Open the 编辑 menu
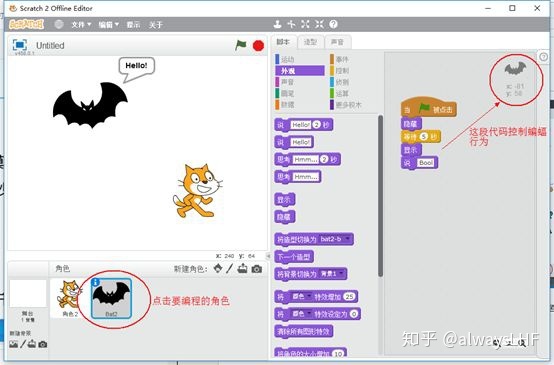Image resolution: width=554 pixels, height=365 pixels. coord(108,25)
